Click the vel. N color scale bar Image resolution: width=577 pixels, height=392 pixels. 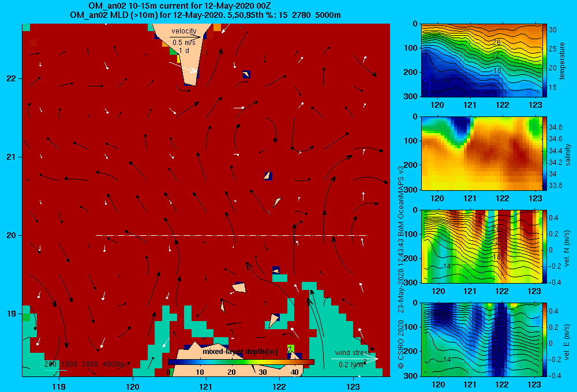pos(545,246)
